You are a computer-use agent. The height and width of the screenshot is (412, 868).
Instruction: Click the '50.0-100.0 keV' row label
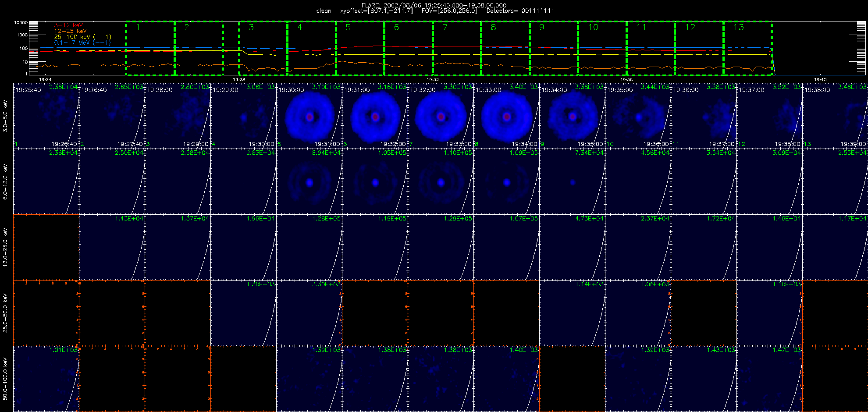coord(5,379)
